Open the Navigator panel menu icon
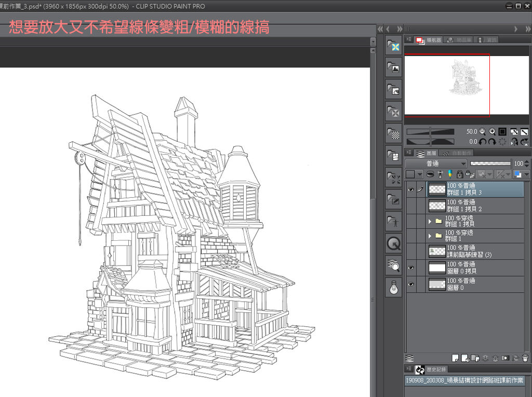532x397 pixels. 409,39
